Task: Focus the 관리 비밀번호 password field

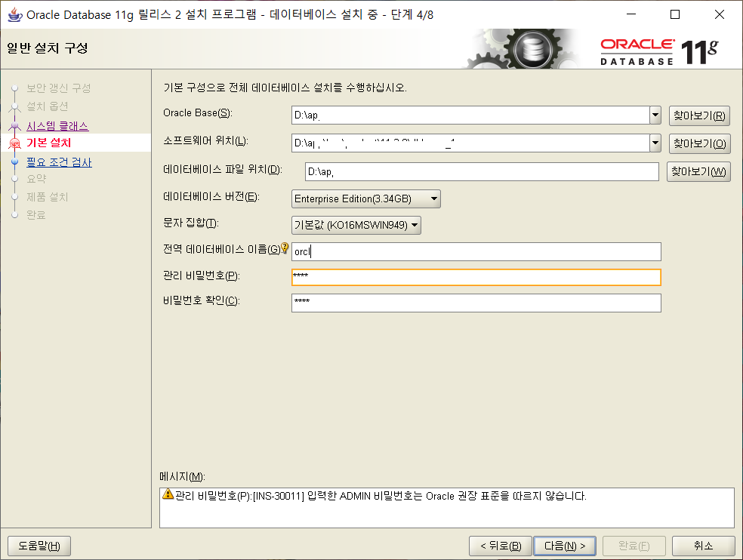Action: 476,277
